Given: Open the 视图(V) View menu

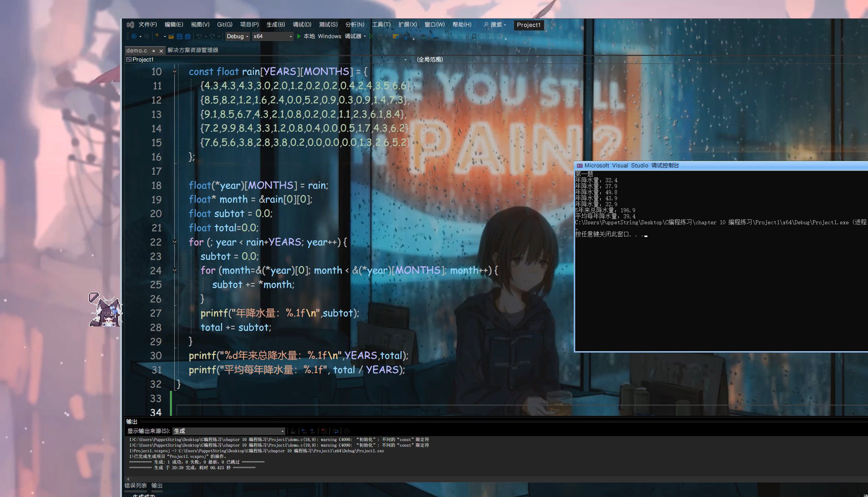Looking at the screenshot, I should click(x=200, y=24).
